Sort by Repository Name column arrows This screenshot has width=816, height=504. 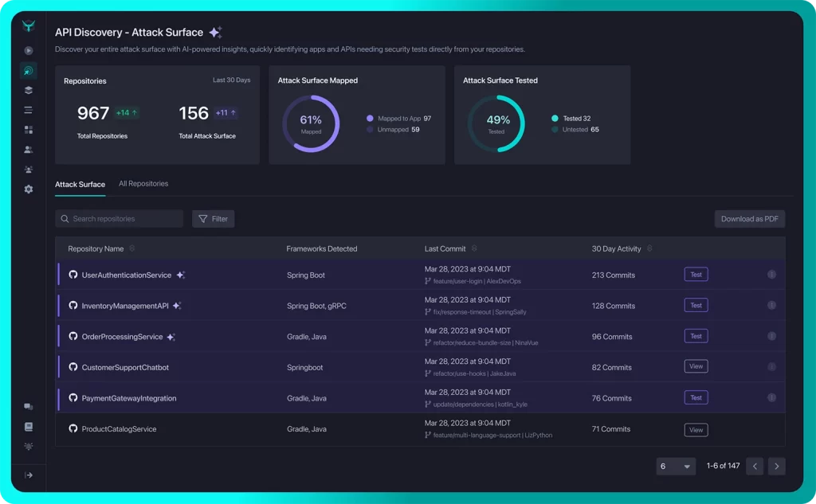[132, 248]
